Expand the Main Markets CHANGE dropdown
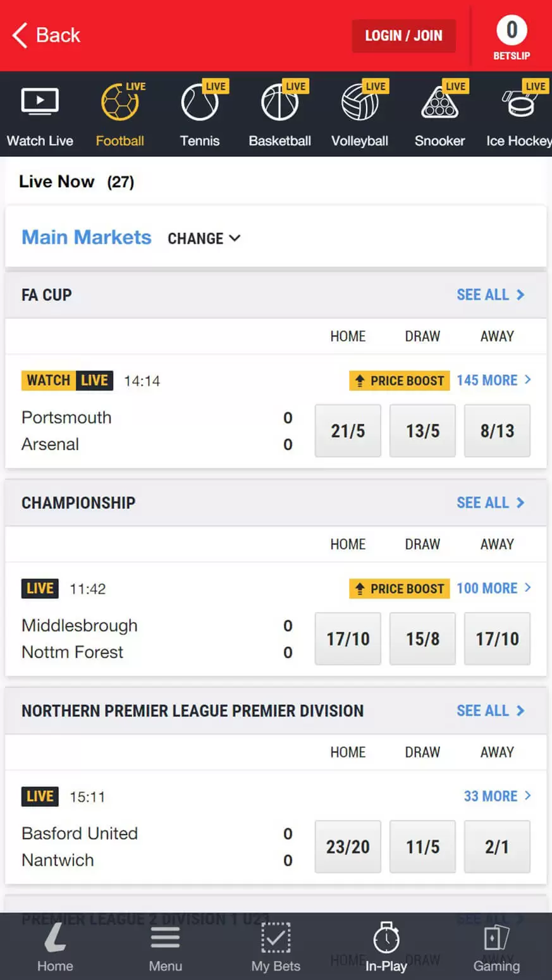The height and width of the screenshot is (980, 552). (x=204, y=238)
